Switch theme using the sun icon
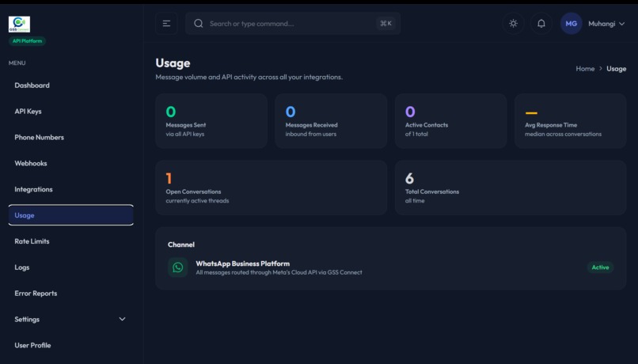 coord(513,24)
